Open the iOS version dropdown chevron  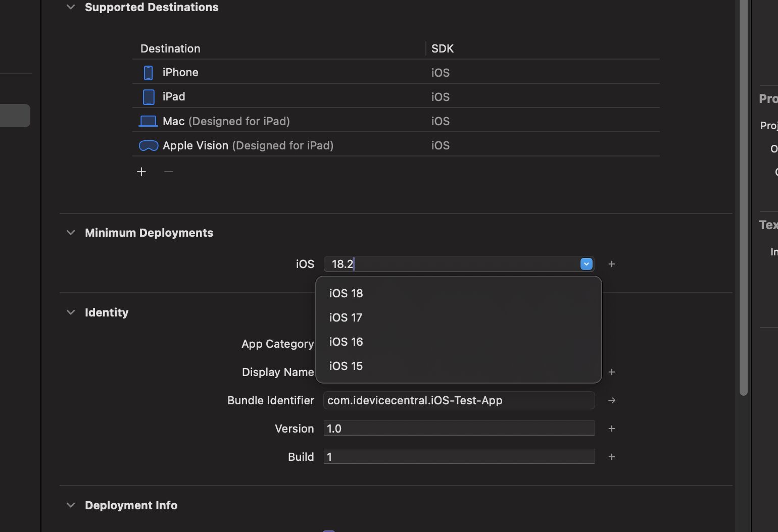(586, 263)
